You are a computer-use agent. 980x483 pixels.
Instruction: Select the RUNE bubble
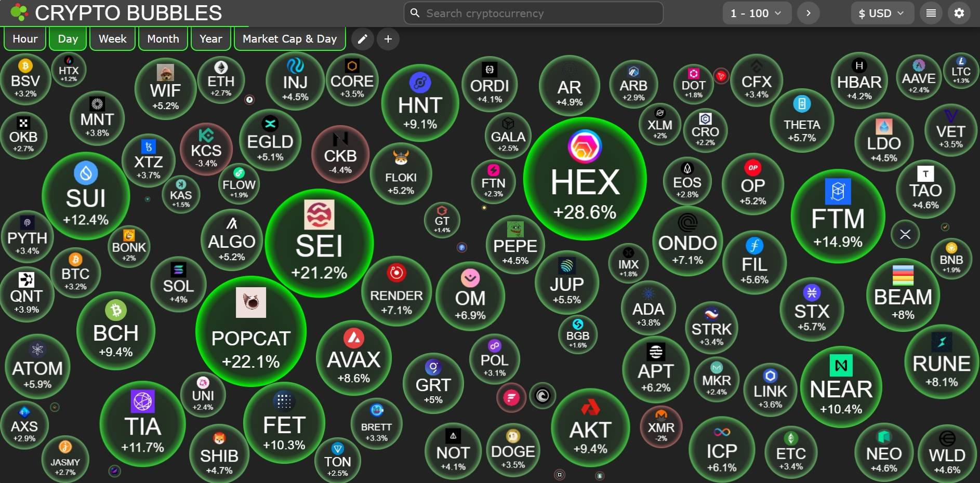pyautogui.click(x=942, y=361)
